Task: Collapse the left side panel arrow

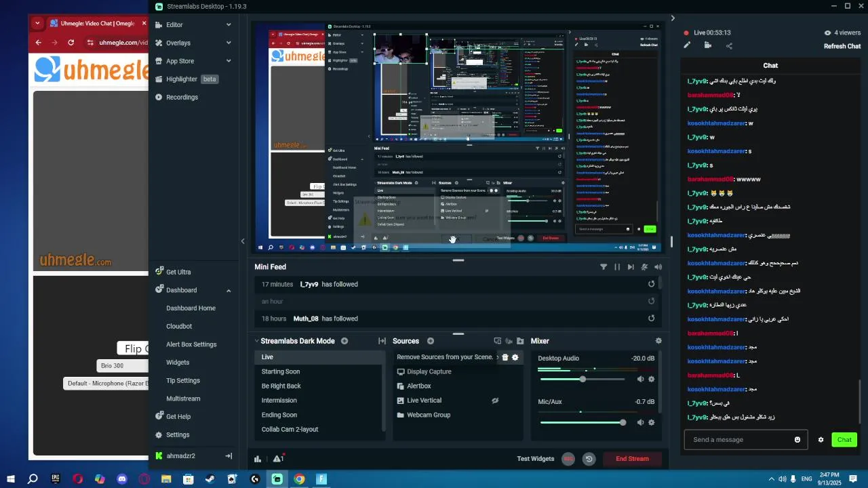Action: click(x=243, y=241)
